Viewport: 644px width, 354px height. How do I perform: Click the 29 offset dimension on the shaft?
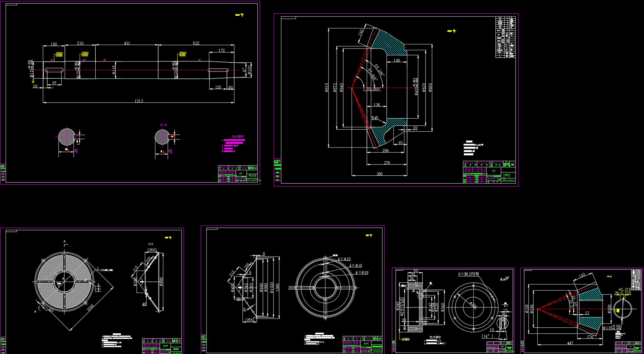pyautogui.click(x=35, y=86)
